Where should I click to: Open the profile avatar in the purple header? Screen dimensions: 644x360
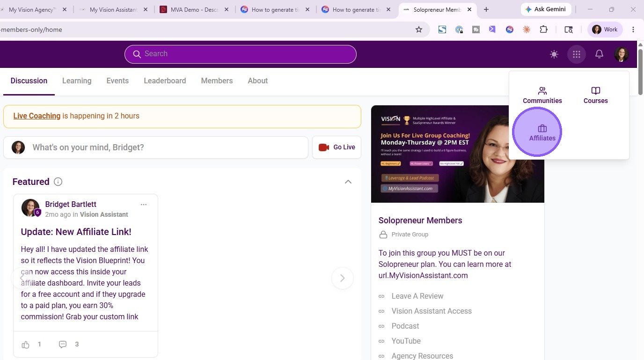tap(622, 54)
